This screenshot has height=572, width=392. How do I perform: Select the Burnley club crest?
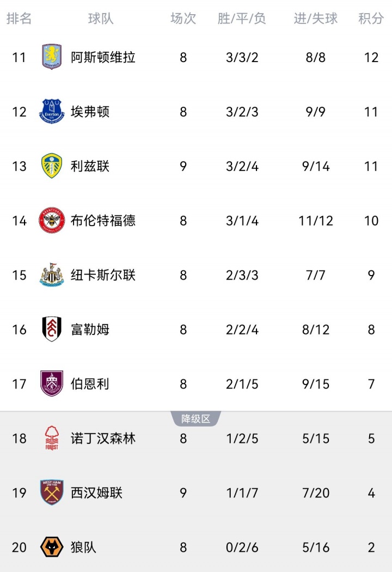tap(52, 384)
